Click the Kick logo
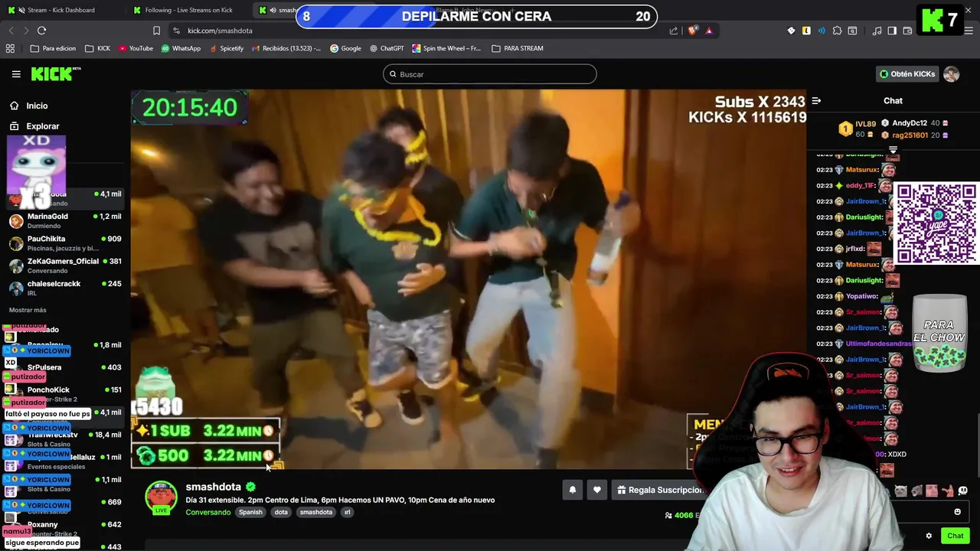The height and width of the screenshot is (551, 980). (x=56, y=73)
